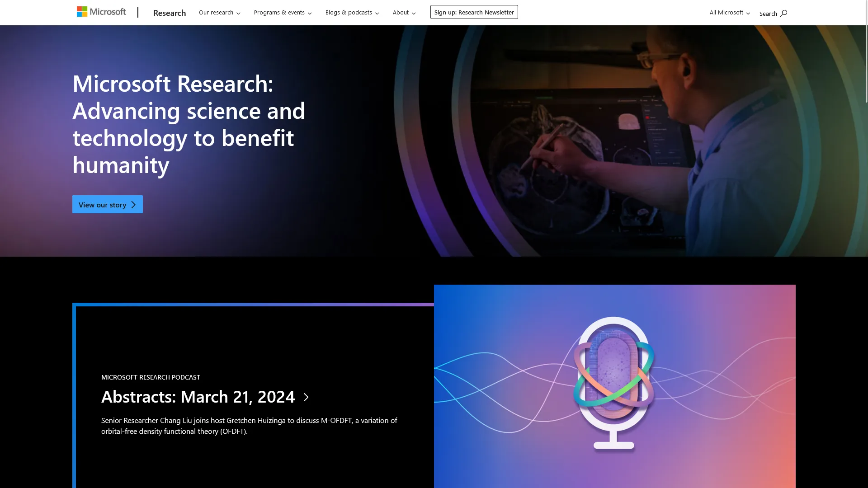Open search with the magnifying glass icon

[783, 13]
